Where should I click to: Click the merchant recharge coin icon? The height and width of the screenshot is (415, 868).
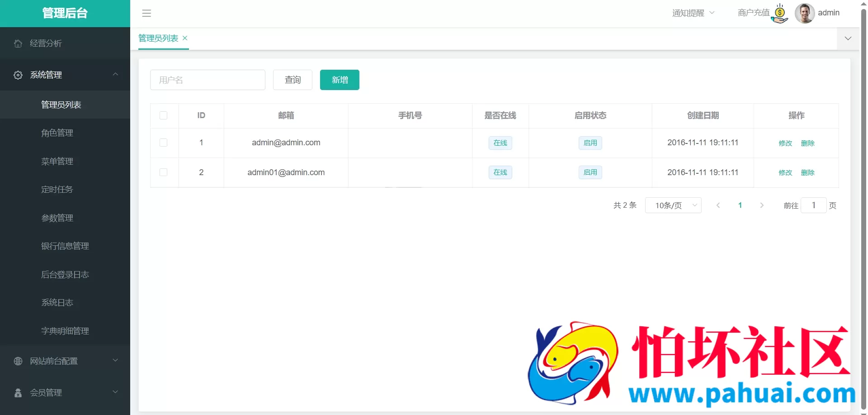[x=780, y=14]
